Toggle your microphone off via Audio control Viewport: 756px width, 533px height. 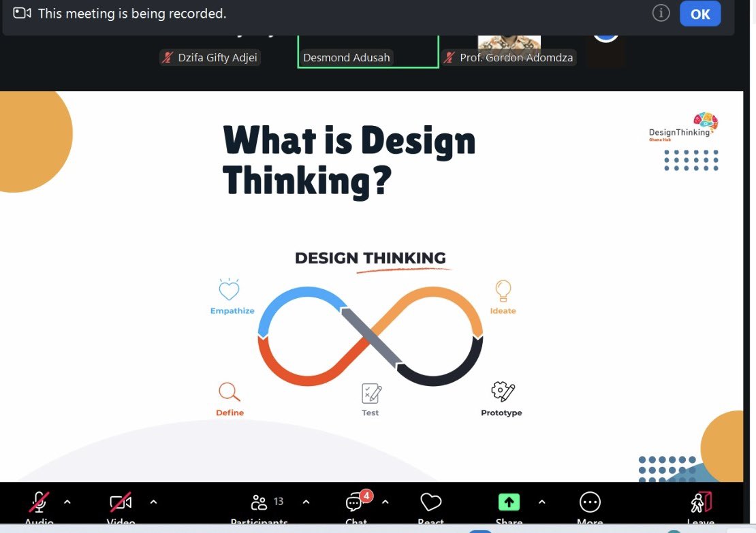coord(39,504)
